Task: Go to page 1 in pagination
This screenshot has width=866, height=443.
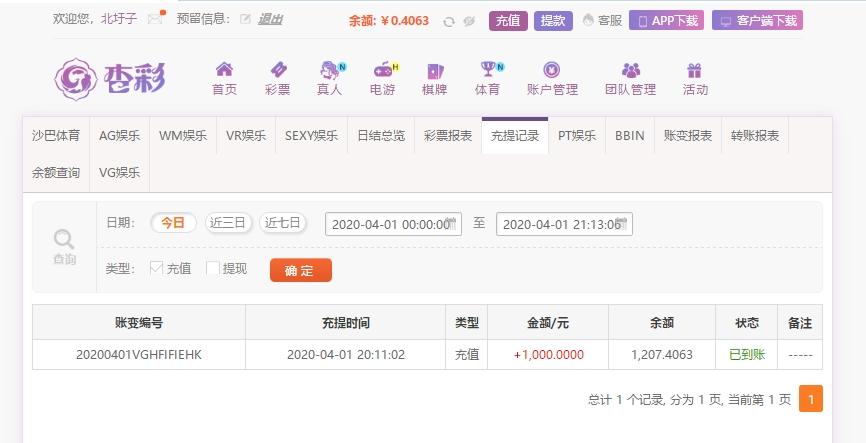Action: [811, 399]
